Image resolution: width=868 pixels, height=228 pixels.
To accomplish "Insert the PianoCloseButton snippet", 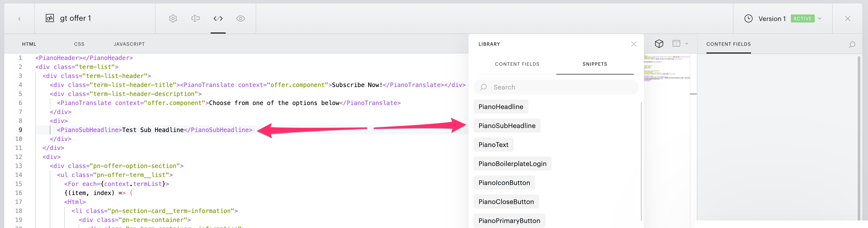I will (506, 201).
